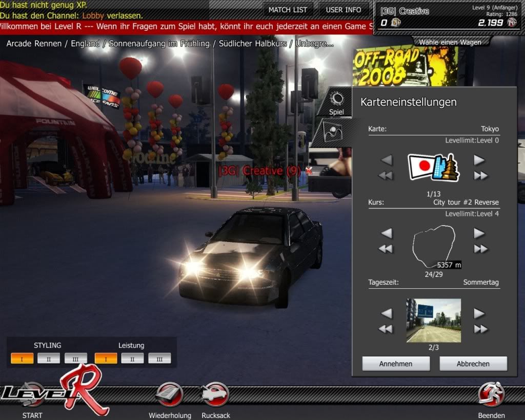Open Wiederholung replay icon
Screen dimensions: 525x420
[x=170, y=395]
